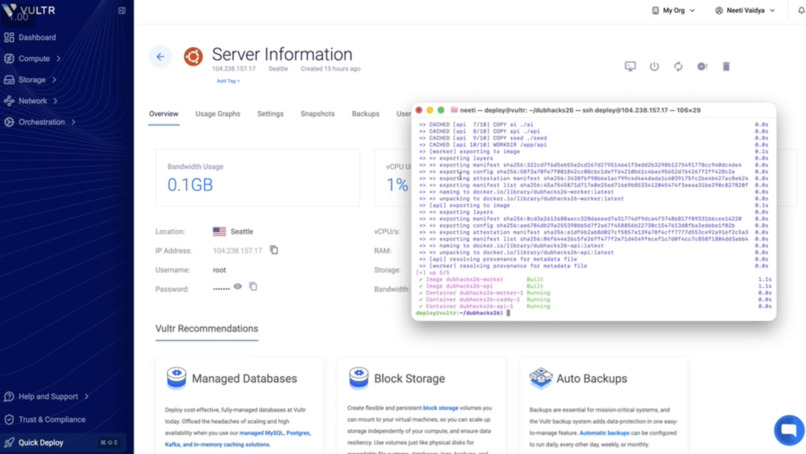The image size is (806, 454).
Task: Click the IP address 104.238.157.17 value
Action: pos(237,250)
